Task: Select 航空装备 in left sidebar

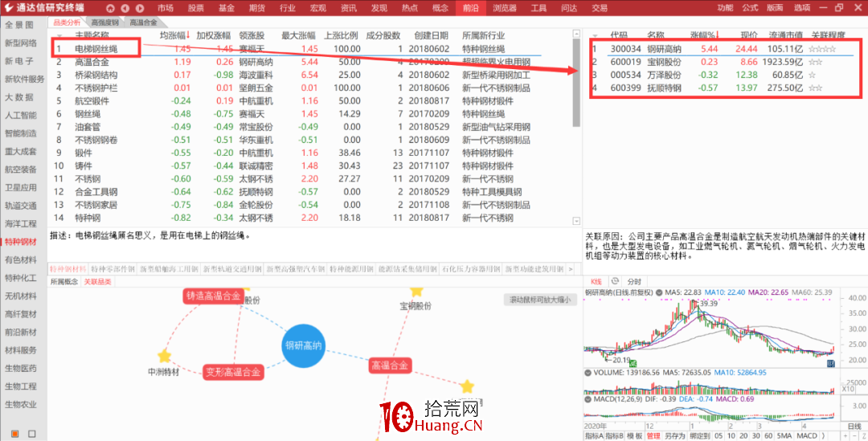Action: pos(20,169)
